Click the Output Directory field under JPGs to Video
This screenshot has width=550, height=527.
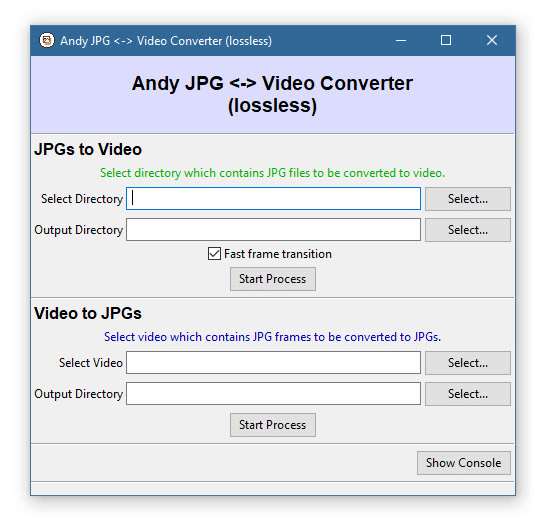click(x=273, y=229)
